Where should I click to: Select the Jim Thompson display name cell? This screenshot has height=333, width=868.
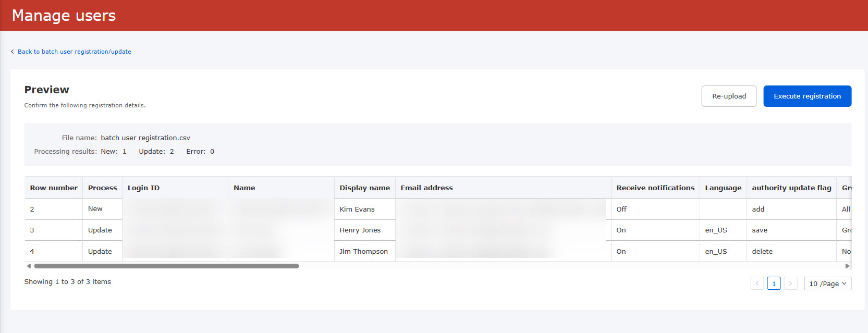(363, 251)
